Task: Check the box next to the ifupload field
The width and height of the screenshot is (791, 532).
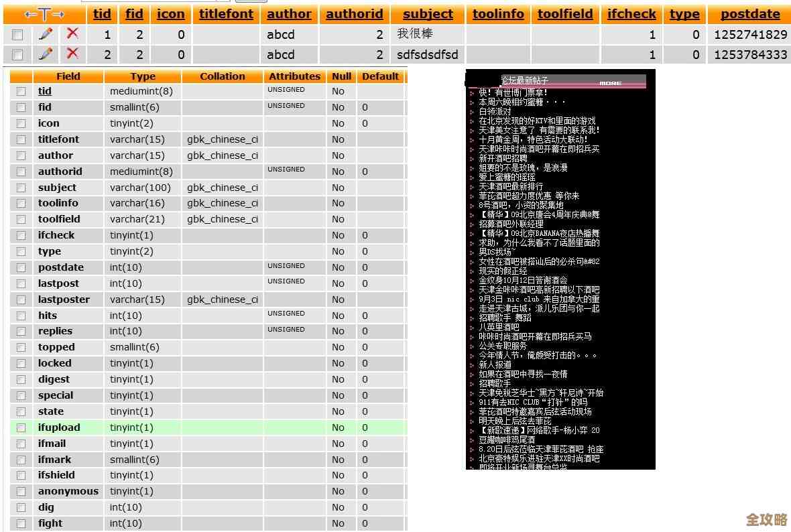Action: pyautogui.click(x=21, y=427)
